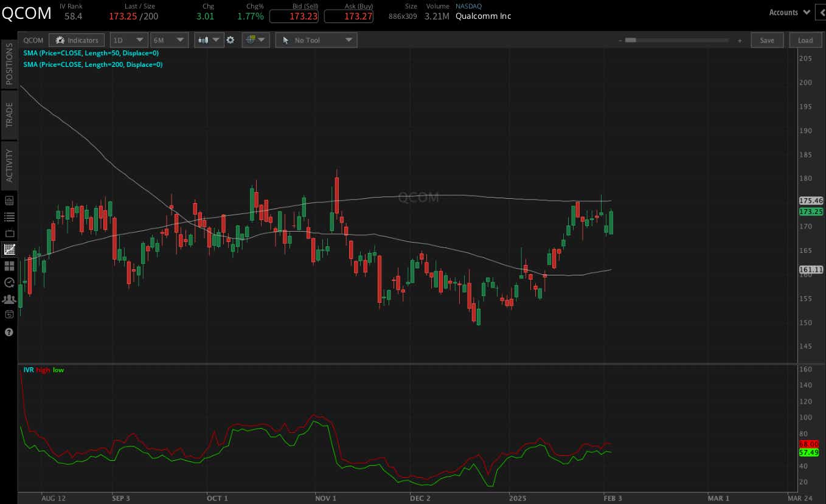This screenshot has width=826, height=504.
Task: Open the crosshair cursor mode dropdown
Action: coord(255,40)
